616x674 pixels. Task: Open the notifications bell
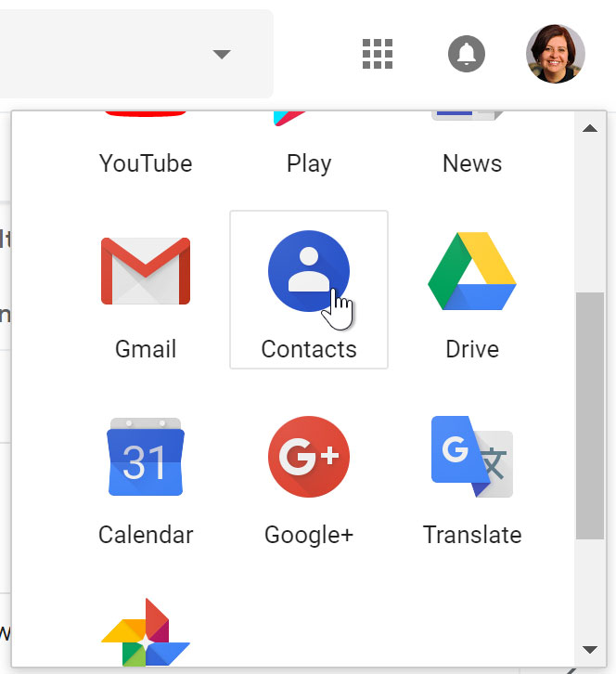467,54
